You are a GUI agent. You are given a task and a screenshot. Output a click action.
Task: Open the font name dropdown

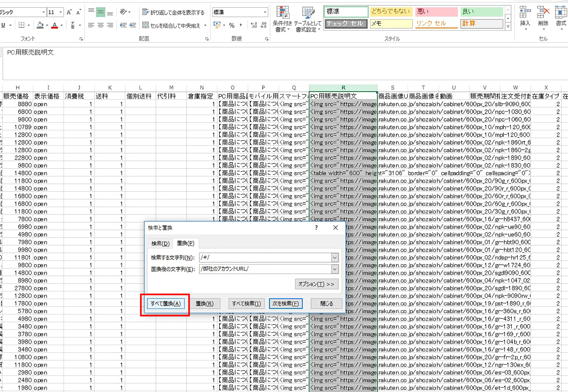point(44,12)
